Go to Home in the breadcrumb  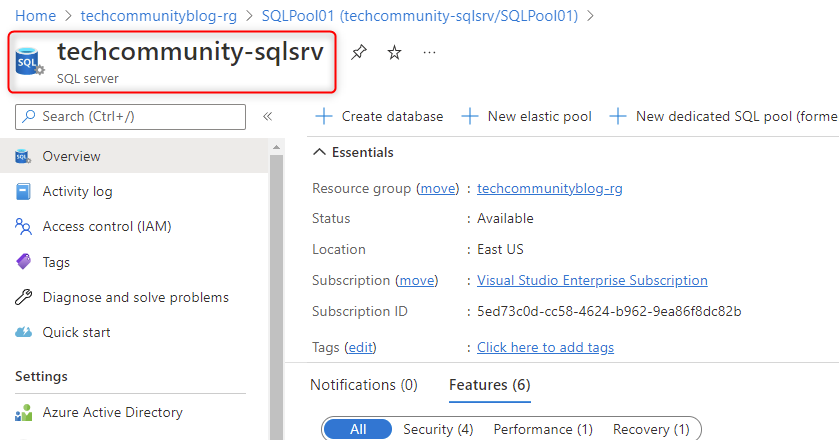tap(35, 16)
